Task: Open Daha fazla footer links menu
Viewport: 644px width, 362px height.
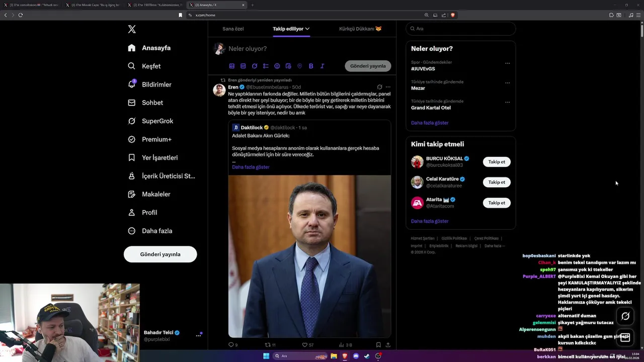Action: point(495,246)
